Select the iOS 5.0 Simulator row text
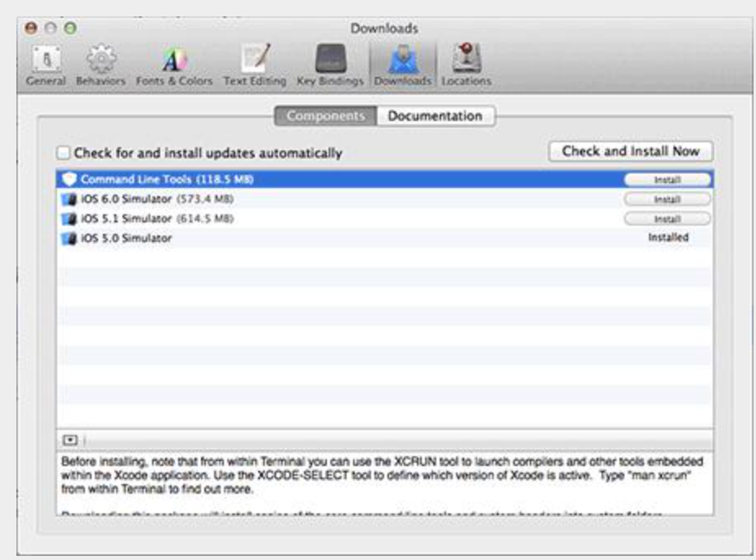Image resolution: width=756 pixels, height=560 pixels. pos(126,238)
